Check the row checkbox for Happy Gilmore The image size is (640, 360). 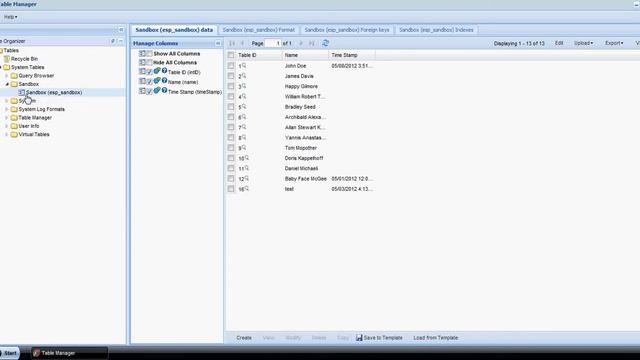point(231,86)
